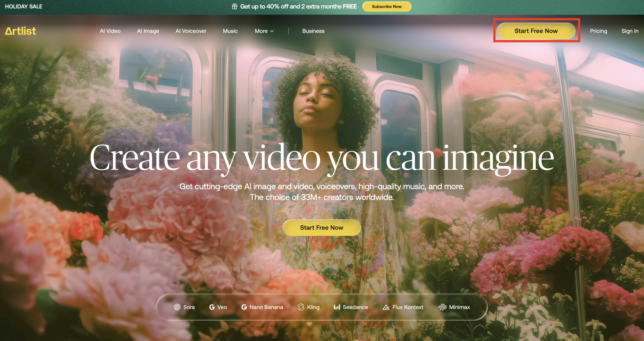Click the Seedance bars icon
Image resolution: width=644 pixels, height=341 pixels.
click(x=337, y=307)
